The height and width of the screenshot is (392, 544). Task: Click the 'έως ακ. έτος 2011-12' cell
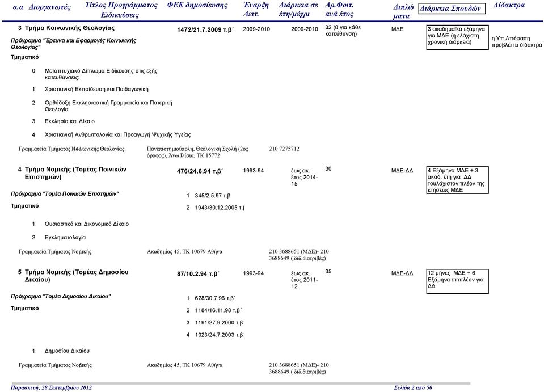[x=304, y=280]
